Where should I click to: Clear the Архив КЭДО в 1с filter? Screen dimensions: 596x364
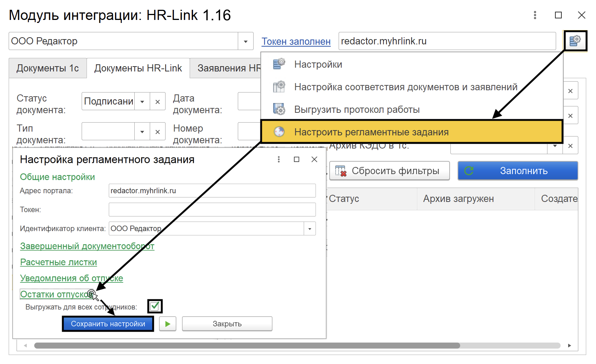[570, 146]
